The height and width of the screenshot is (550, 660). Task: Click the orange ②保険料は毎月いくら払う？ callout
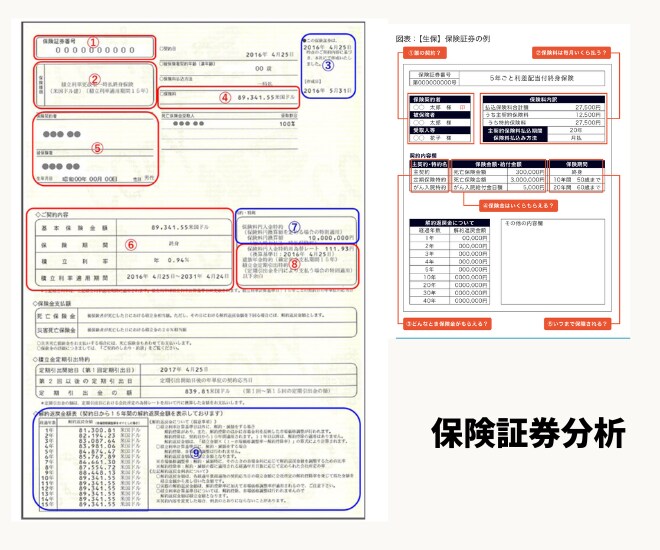point(571,53)
